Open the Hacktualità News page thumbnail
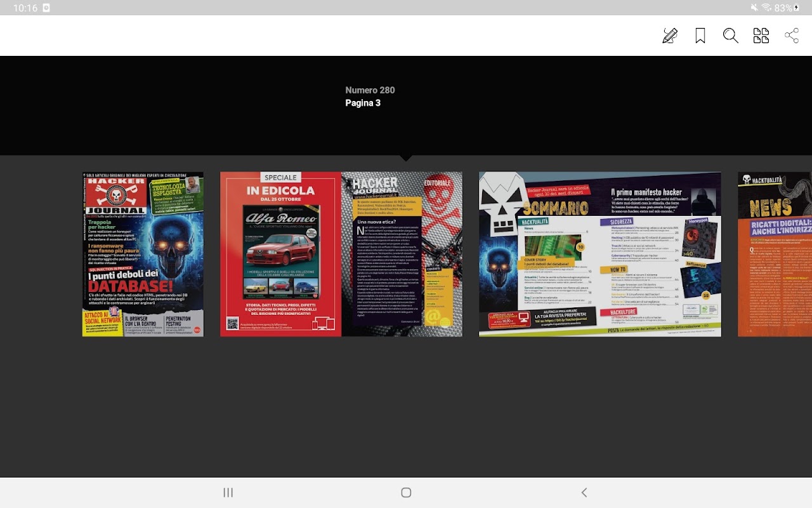The height and width of the screenshot is (508, 812). pos(775,254)
